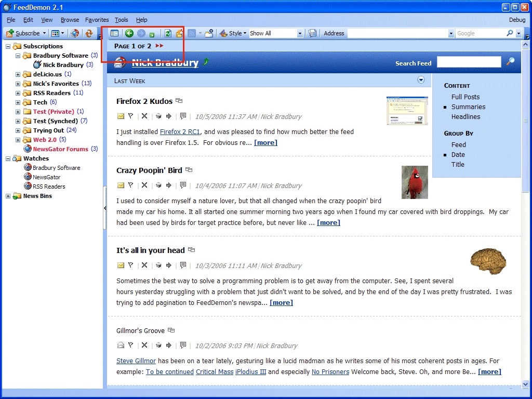Viewport: 532px width, 399px height.
Task: Click the Search Feed input box
Action: click(x=469, y=62)
